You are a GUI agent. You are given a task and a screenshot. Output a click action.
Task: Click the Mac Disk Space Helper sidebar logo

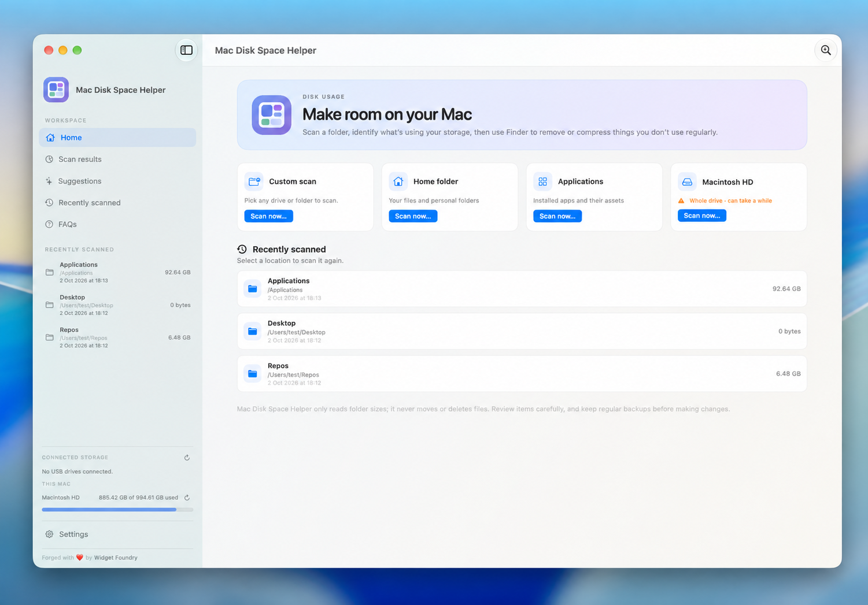56,90
